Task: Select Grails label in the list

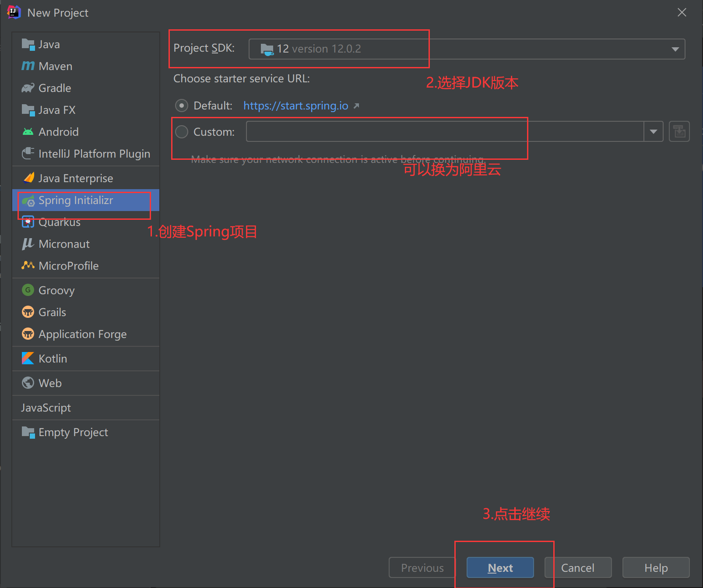Action: click(53, 312)
